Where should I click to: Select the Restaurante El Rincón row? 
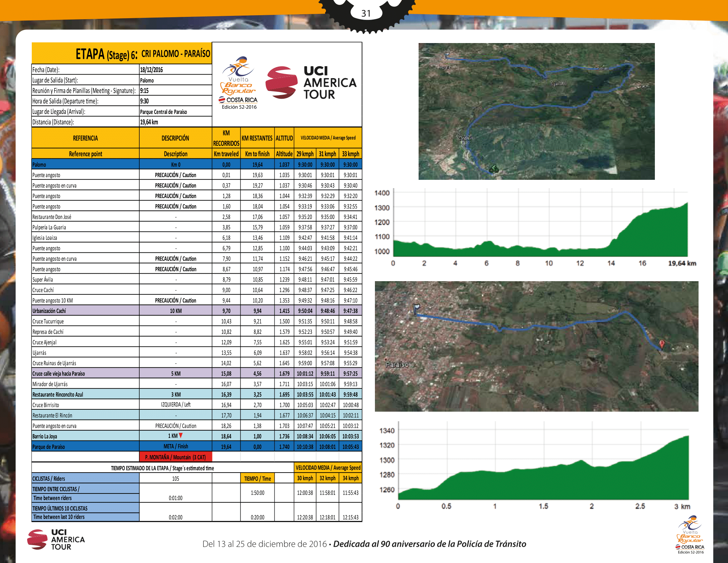coord(197,415)
